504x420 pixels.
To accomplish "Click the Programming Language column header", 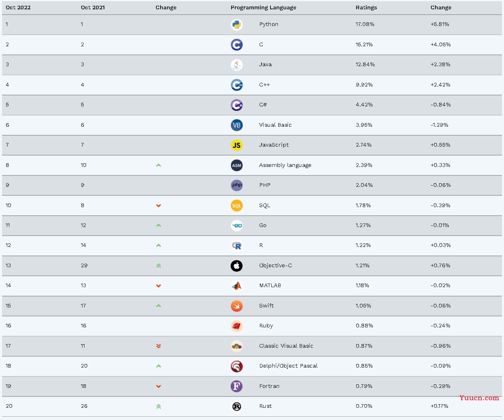I will 264,8.
